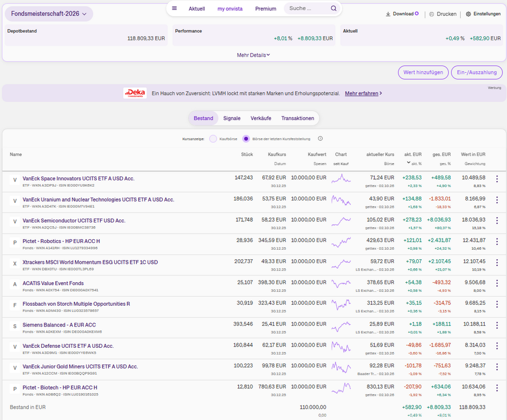Sort table by Wert in EUR header
Viewport: 507px width, 420px height.
473,155
